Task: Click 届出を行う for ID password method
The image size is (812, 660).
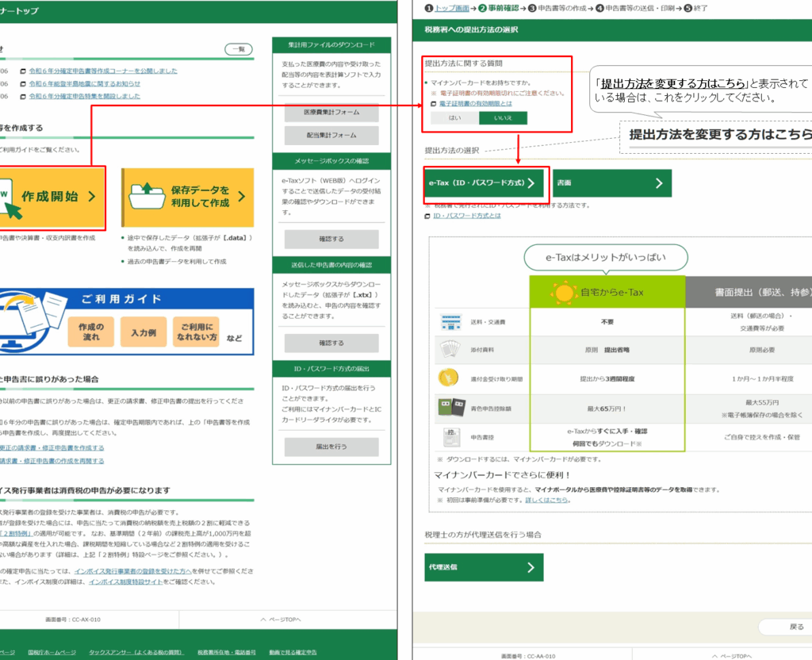Action: pyautogui.click(x=331, y=447)
